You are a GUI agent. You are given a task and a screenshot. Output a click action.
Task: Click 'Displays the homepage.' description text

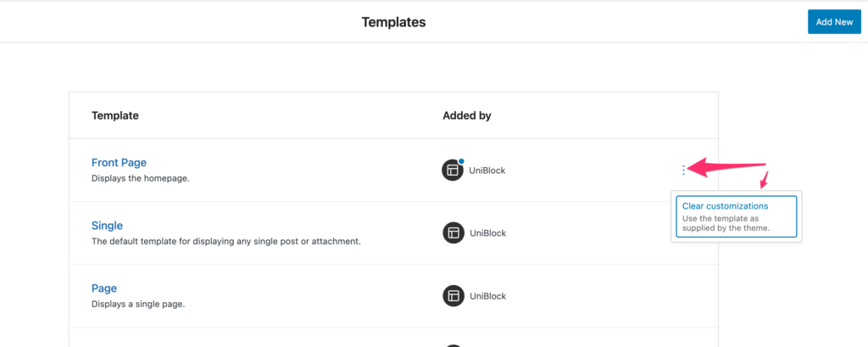coord(141,178)
